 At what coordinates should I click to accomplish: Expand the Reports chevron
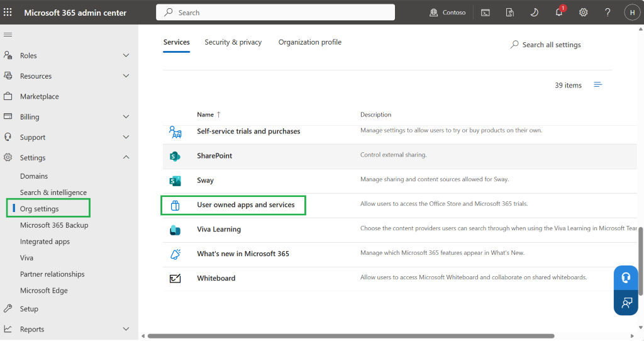point(126,328)
